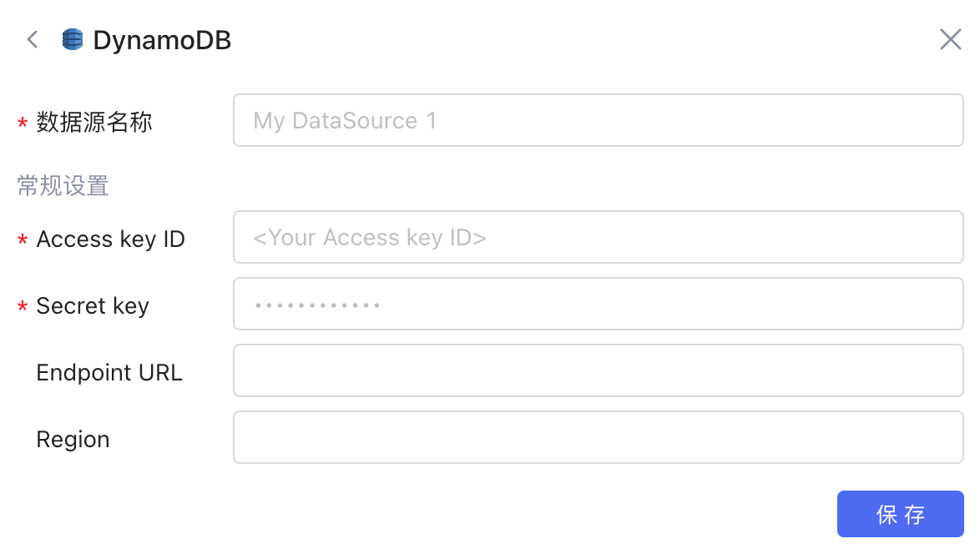Click the 常规设置 section heading
The width and height of the screenshot is (980, 554).
(x=63, y=185)
